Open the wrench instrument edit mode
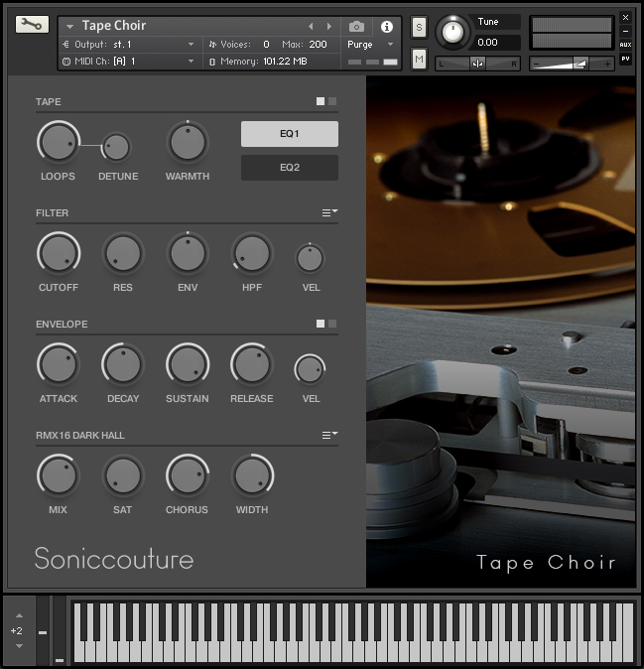This screenshot has height=669, width=644. (x=32, y=25)
